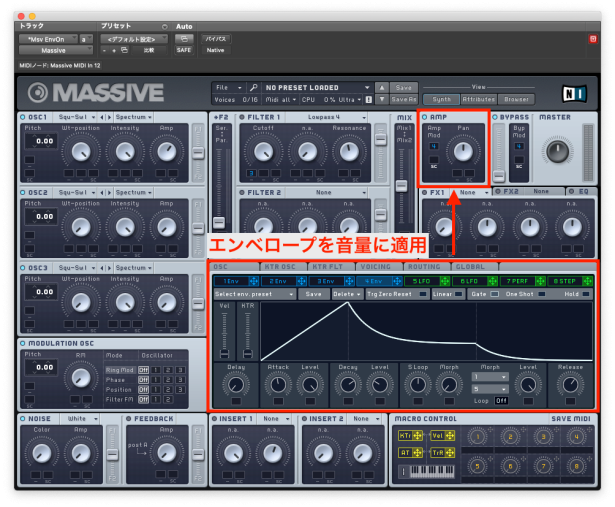Click the 8 STEP sequencer crosshair icon

tap(587, 281)
